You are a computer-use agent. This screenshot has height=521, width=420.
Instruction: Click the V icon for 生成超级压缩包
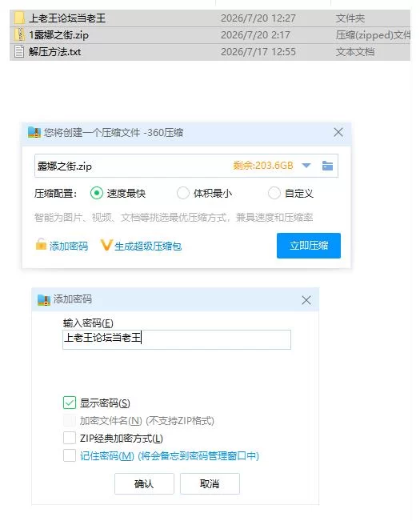click(106, 245)
